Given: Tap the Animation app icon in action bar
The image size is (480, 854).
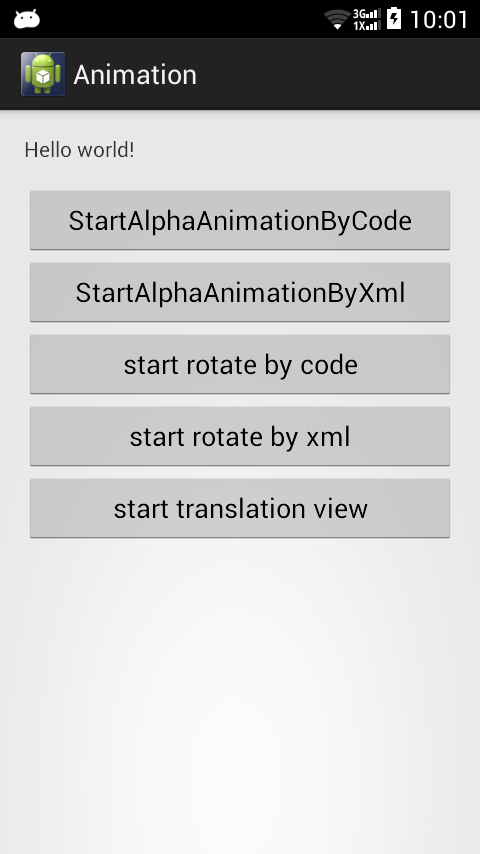Looking at the screenshot, I should click(43, 74).
